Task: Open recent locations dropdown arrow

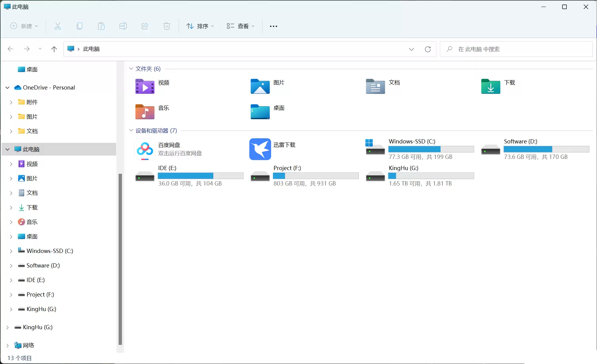Action: 40,49
